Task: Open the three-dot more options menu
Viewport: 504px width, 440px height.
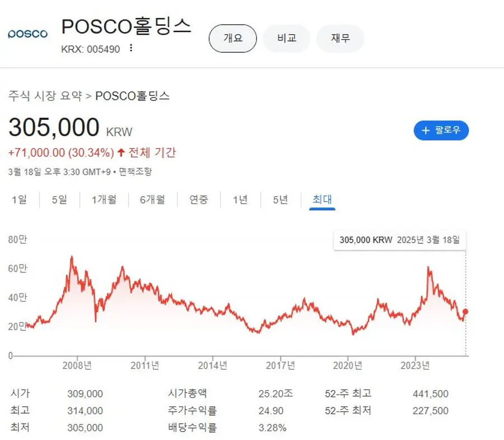Action: pyautogui.click(x=131, y=48)
